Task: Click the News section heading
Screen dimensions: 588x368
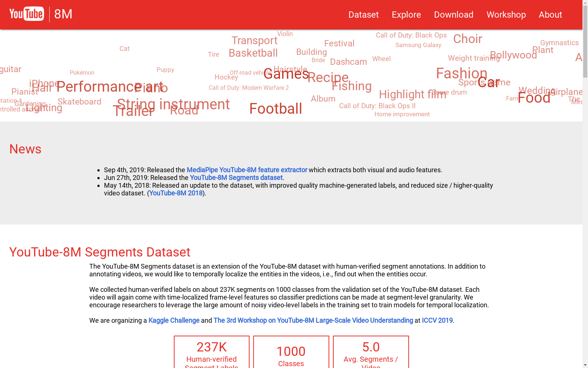Action: 25,149
